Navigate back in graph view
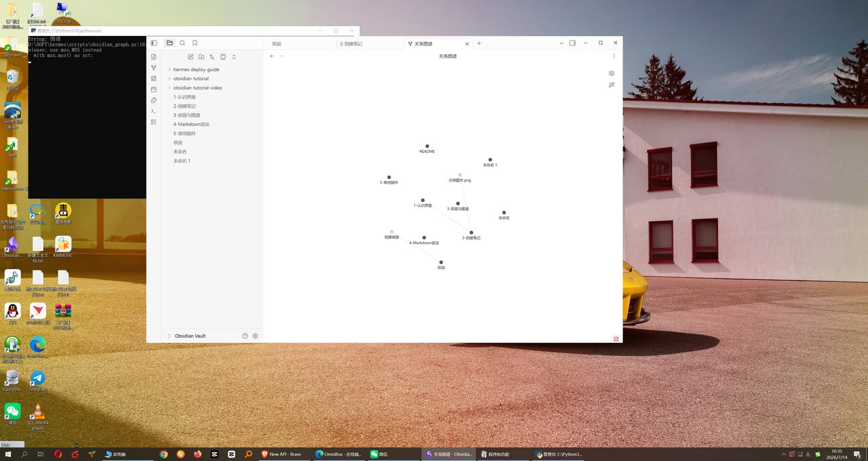Image resolution: width=868 pixels, height=461 pixels. click(x=272, y=56)
